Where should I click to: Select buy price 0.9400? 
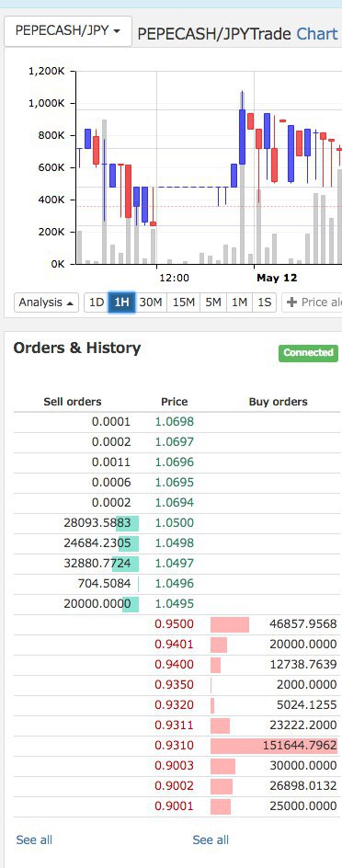(175, 664)
